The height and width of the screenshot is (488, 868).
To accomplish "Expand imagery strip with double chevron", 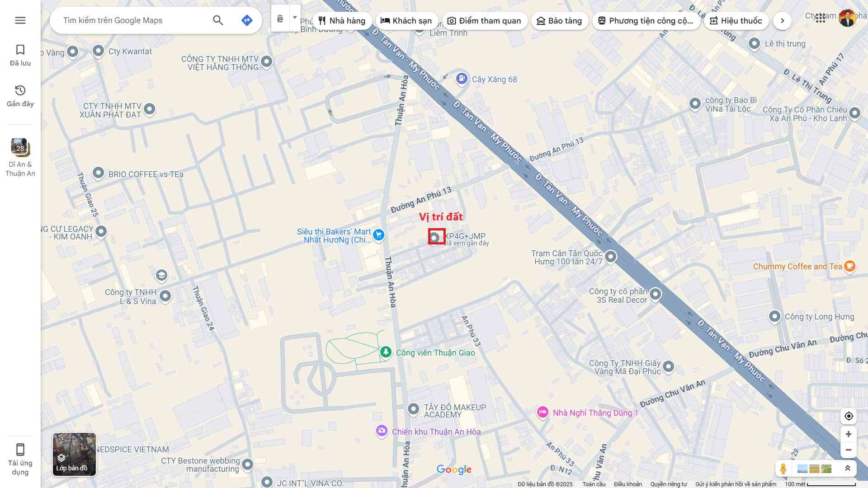I will tap(848, 469).
